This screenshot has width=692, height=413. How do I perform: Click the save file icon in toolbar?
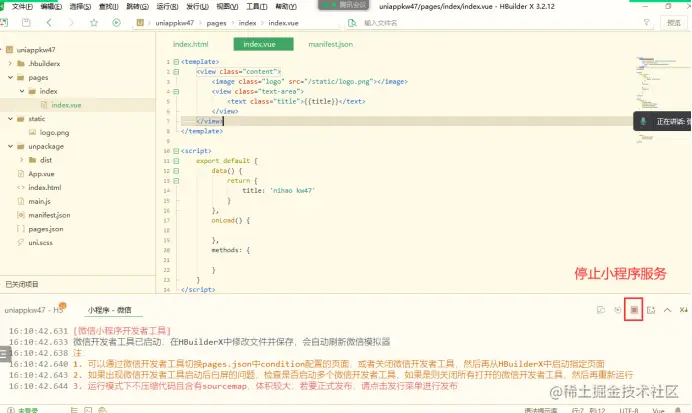26,23
